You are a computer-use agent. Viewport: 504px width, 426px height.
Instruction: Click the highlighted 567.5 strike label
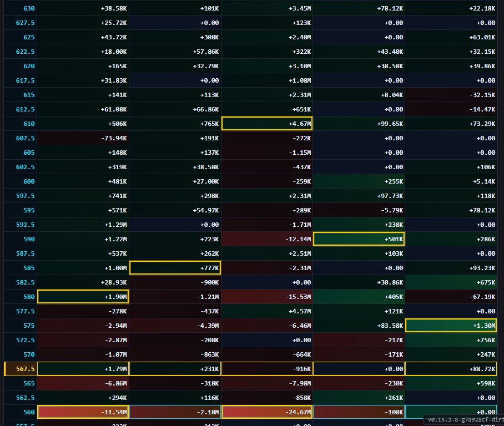(x=25, y=369)
